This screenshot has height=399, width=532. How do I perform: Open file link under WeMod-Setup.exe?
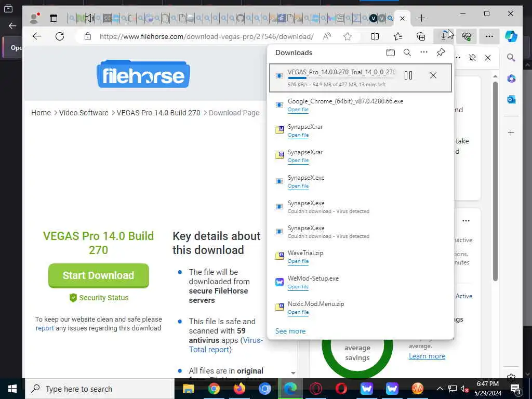click(x=298, y=287)
